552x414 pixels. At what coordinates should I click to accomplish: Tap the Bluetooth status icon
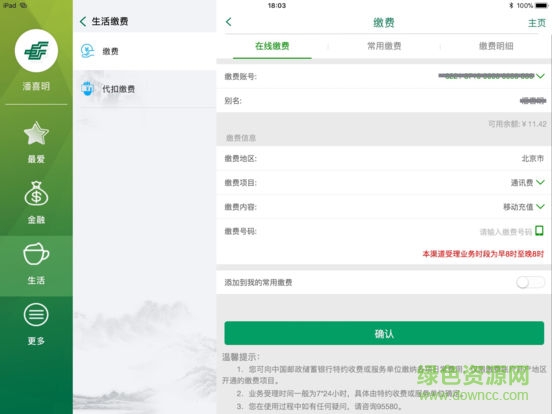point(511,5)
